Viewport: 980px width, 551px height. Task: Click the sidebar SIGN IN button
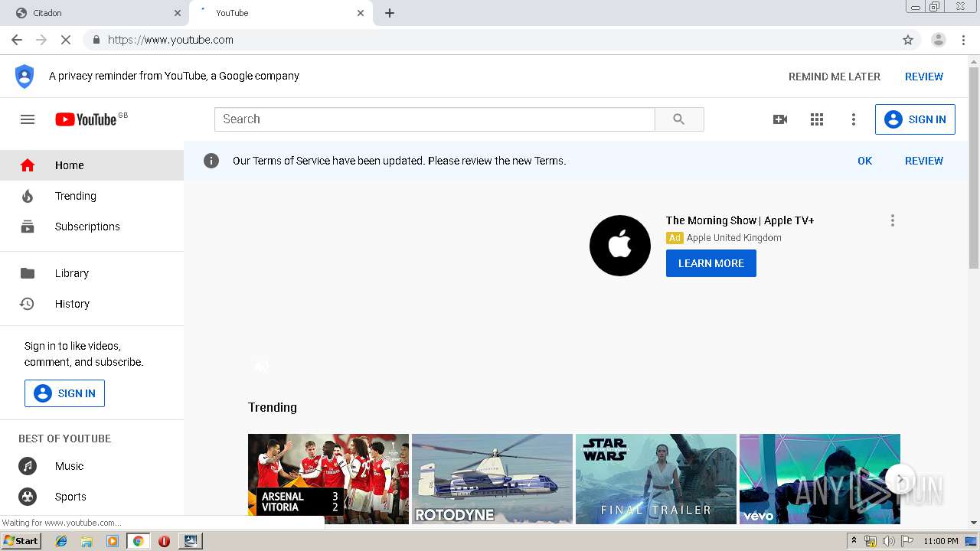64,393
